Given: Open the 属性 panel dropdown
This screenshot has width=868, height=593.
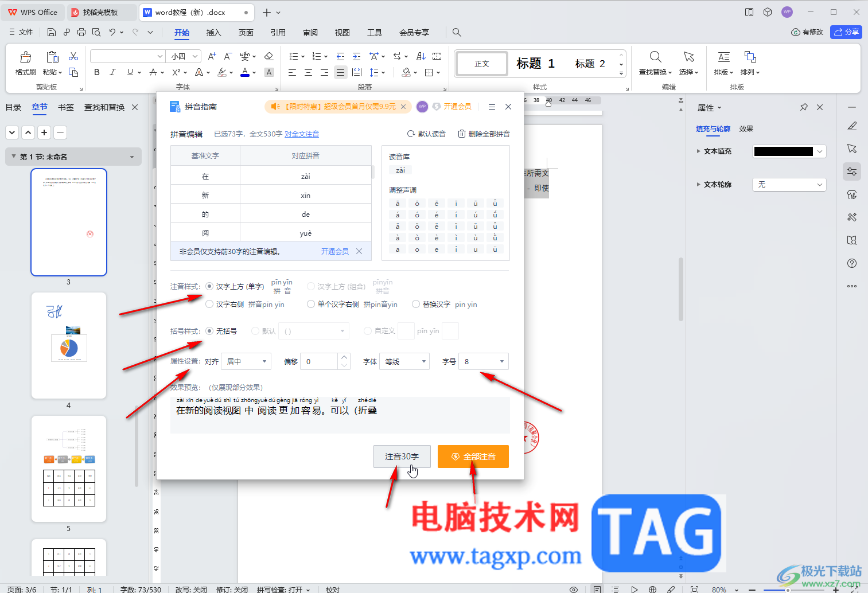Looking at the screenshot, I should coord(709,108).
